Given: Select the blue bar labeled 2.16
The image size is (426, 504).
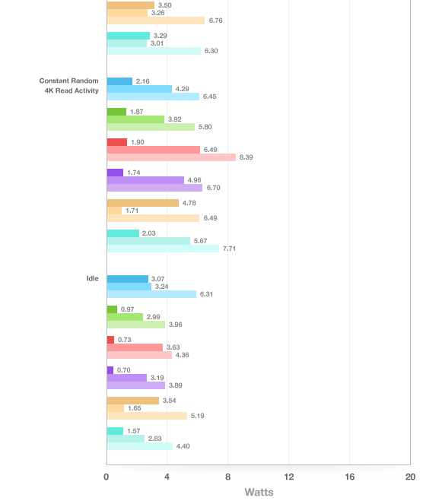Looking at the screenshot, I should (119, 81).
